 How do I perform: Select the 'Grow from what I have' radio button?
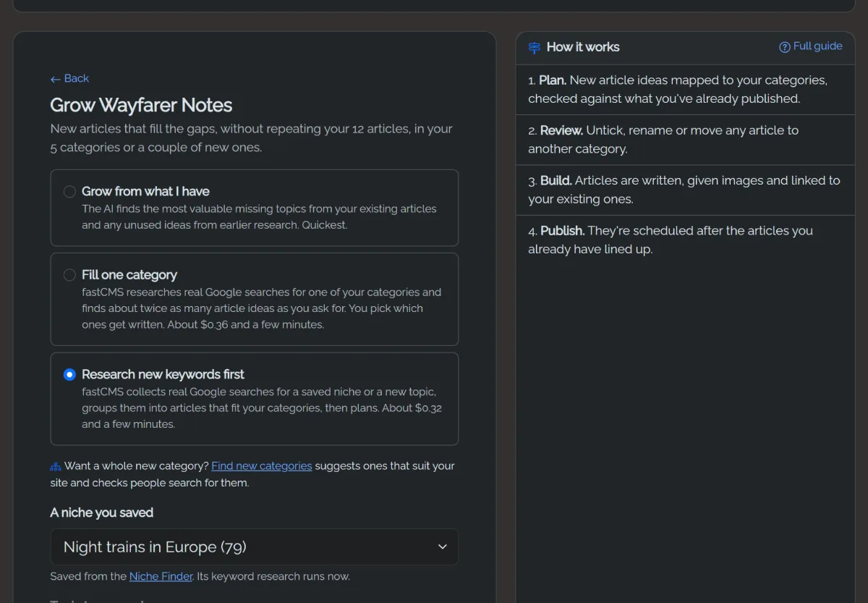point(69,191)
